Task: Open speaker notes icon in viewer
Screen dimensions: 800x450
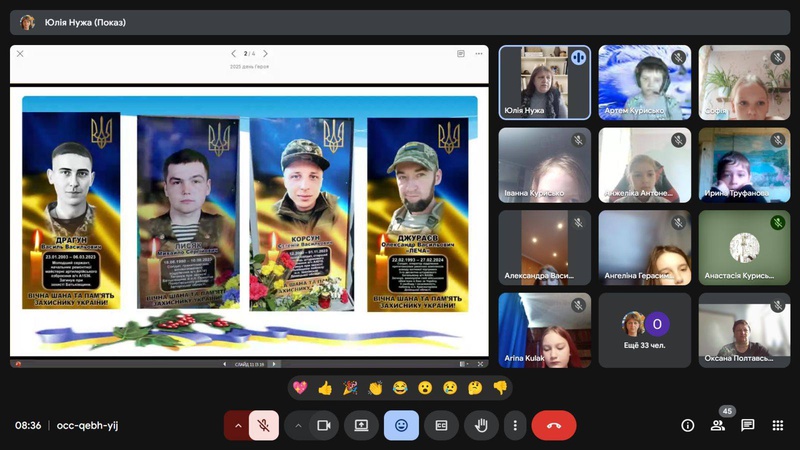Action: pos(461,54)
